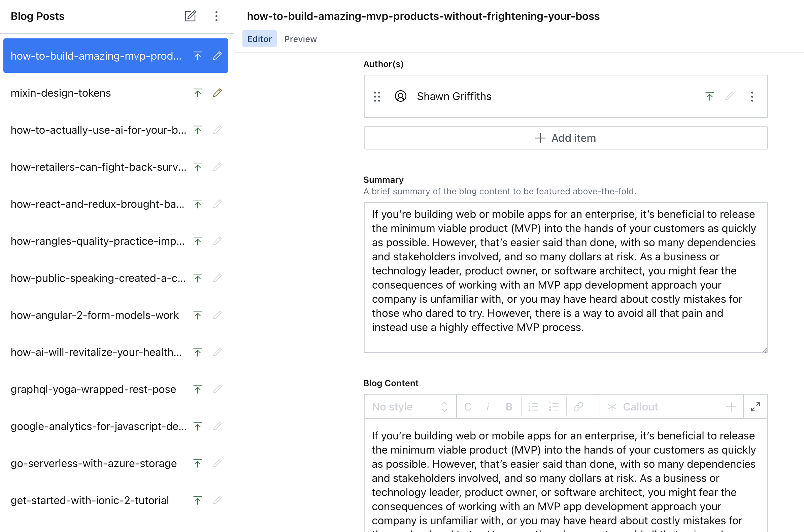This screenshot has width=804, height=532.
Task: Click the publish arrow icon for mixin-design-tokens
Action: (197, 93)
